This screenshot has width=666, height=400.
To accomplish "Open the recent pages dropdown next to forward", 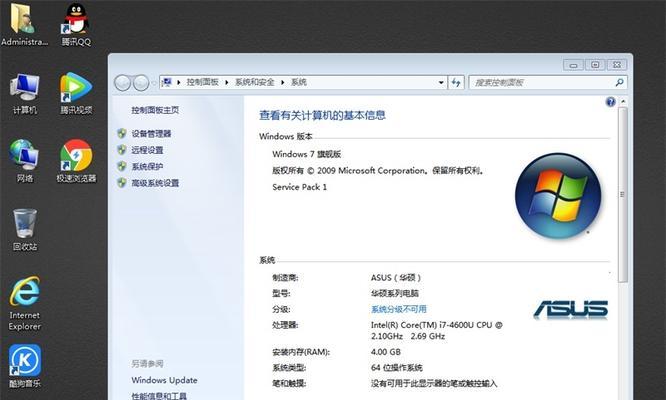I will click(153, 83).
